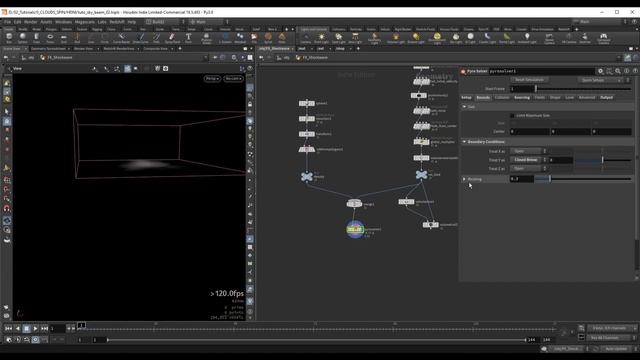Screen dimensions: 640x360
Task: Click the Reset Simulation button
Action: point(529,80)
